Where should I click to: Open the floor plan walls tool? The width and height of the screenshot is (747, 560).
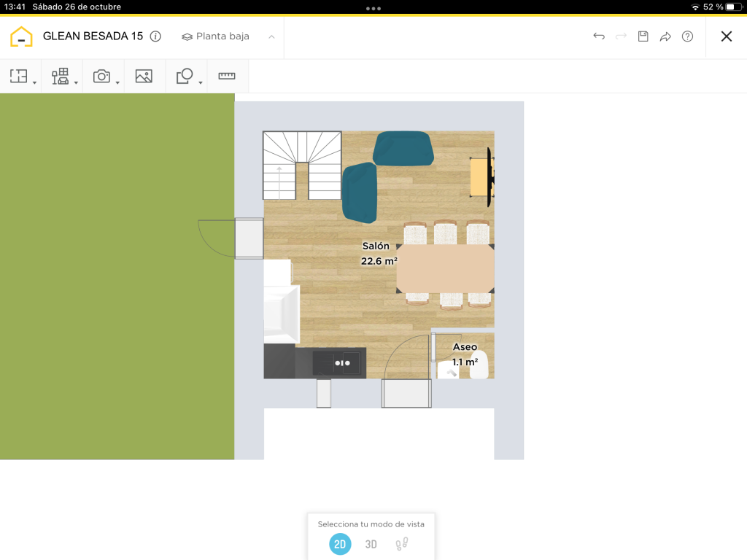click(x=18, y=76)
